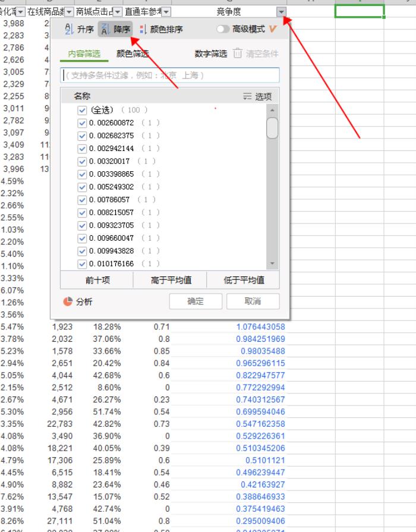Switch to the 颜色筛选 tab

click(133, 54)
